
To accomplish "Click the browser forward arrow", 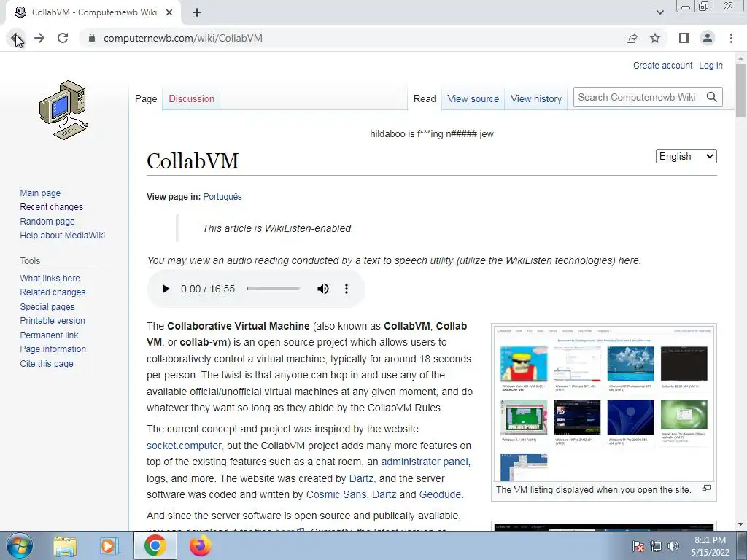I will [39, 38].
